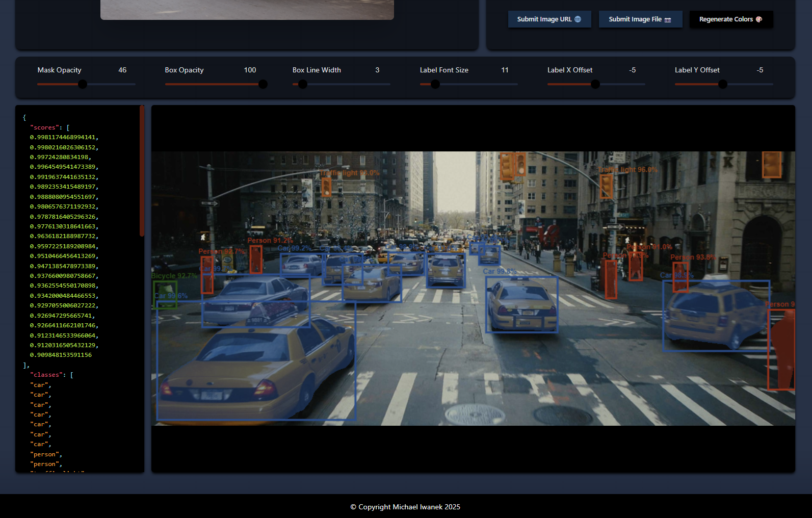Click the "classes" key in the JSON output

[x=46, y=375]
